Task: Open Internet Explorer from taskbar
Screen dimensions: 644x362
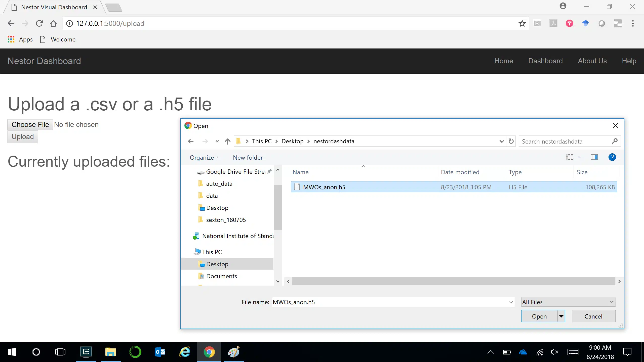Action: coord(184,352)
